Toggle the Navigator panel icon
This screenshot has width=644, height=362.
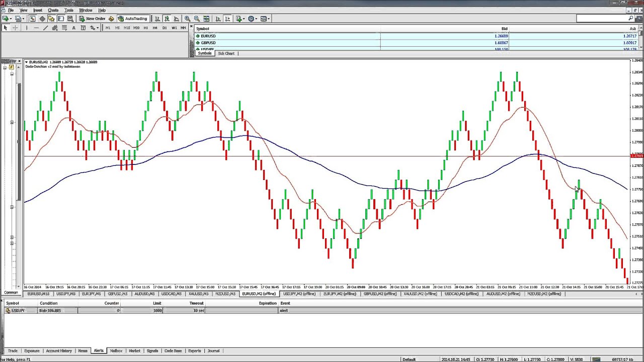tap(51, 19)
